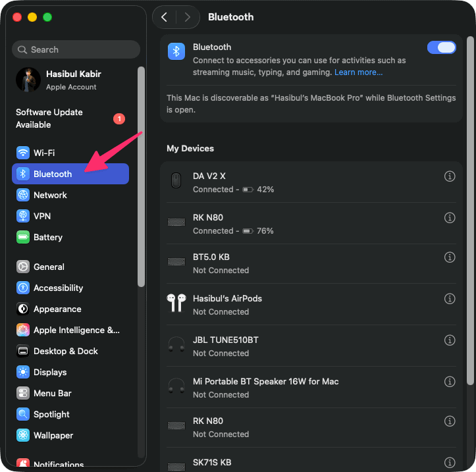The height and width of the screenshot is (472, 476).
Task: Click the green full-screen window button
Action: [47, 17]
